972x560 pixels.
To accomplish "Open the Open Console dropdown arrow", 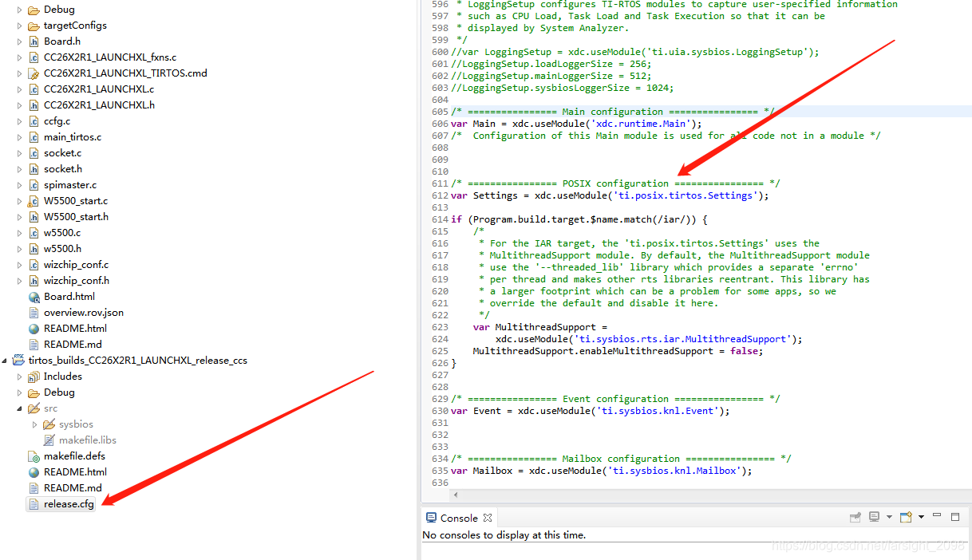I will (x=921, y=518).
